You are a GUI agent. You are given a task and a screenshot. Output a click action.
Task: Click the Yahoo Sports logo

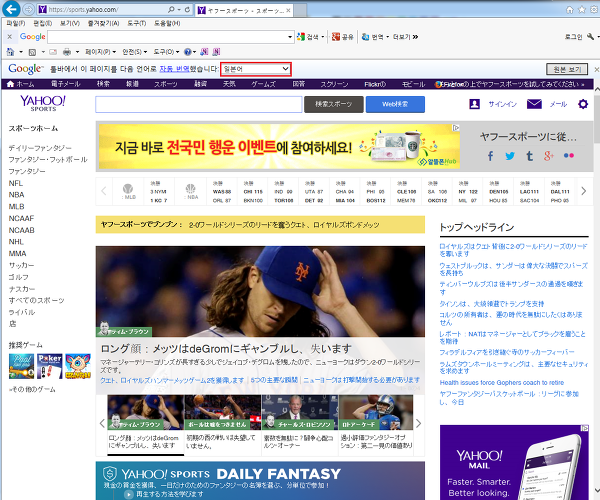[x=43, y=103]
